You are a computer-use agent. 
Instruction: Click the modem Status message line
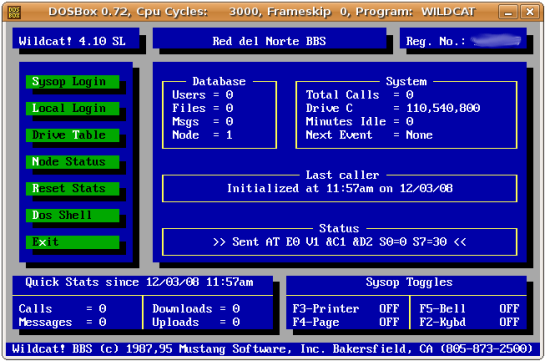coord(340,241)
